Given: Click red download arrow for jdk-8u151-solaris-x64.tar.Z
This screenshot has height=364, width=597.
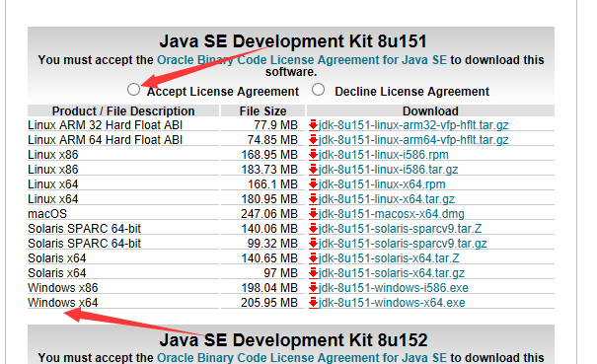Looking at the screenshot, I should 314,258.
